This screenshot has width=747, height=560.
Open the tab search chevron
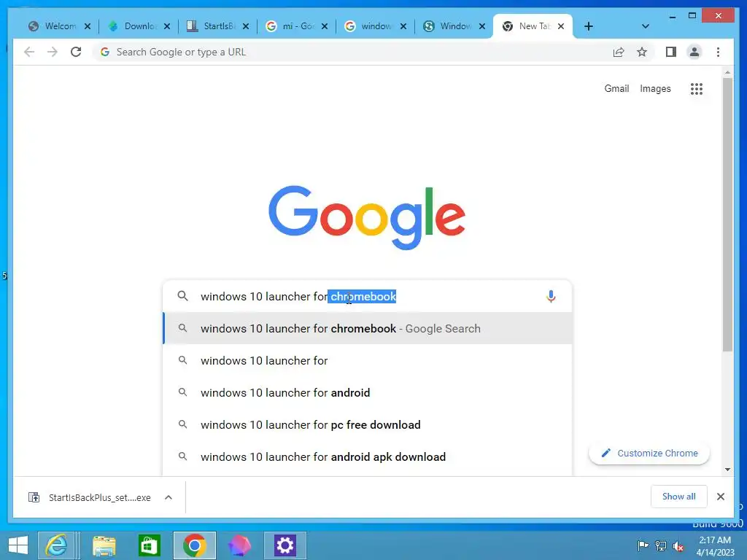click(x=645, y=26)
